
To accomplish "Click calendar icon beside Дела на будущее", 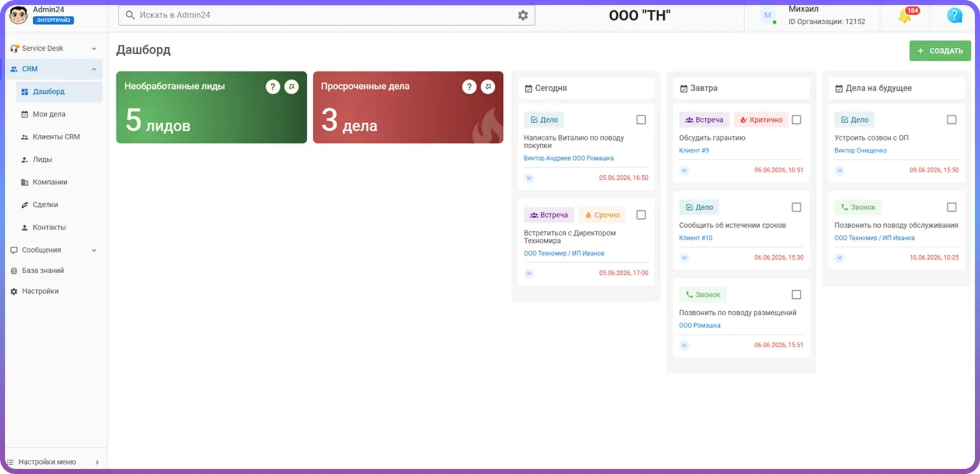I will tap(839, 89).
